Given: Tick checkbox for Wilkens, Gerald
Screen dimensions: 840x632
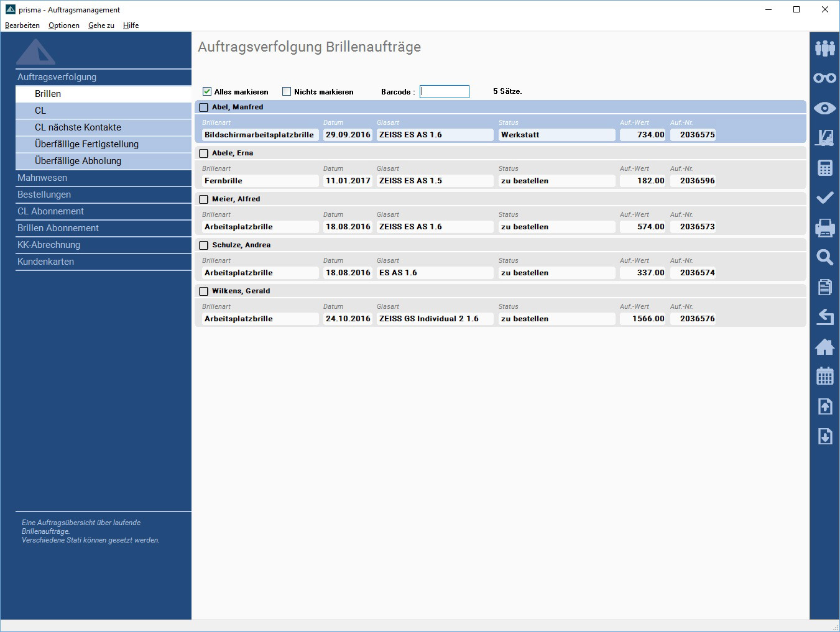Looking at the screenshot, I should click(x=203, y=291).
